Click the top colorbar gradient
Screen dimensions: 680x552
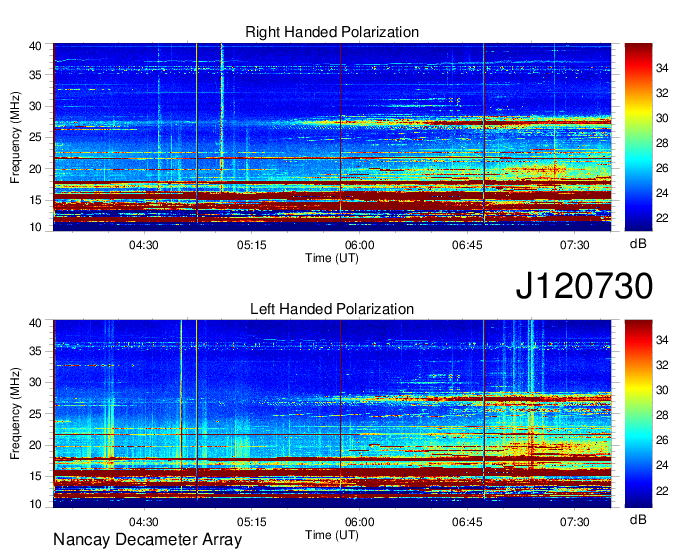(638, 137)
